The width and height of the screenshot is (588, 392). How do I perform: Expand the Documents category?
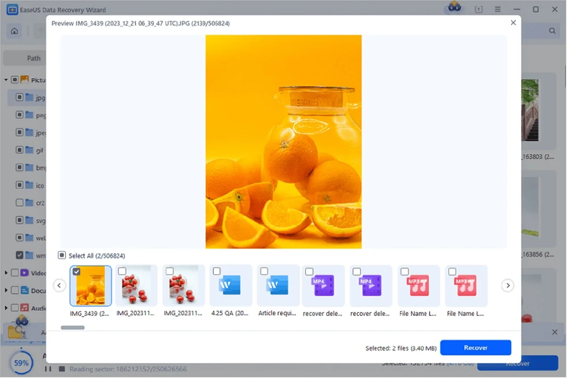pyautogui.click(x=7, y=290)
